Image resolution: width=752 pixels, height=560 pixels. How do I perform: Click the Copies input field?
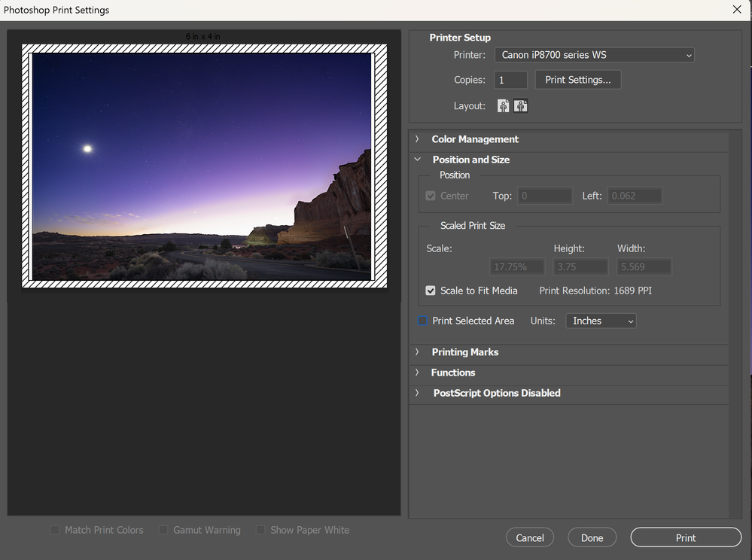[510, 80]
